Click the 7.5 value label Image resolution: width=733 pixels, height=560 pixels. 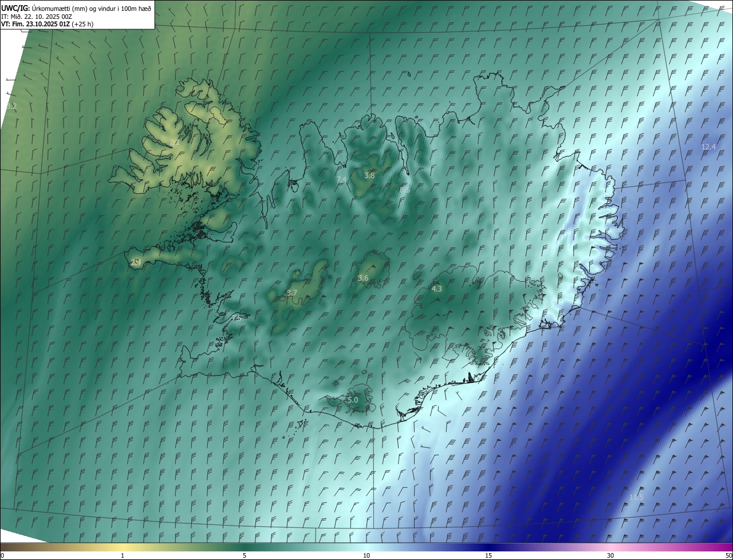pos(235,318)
